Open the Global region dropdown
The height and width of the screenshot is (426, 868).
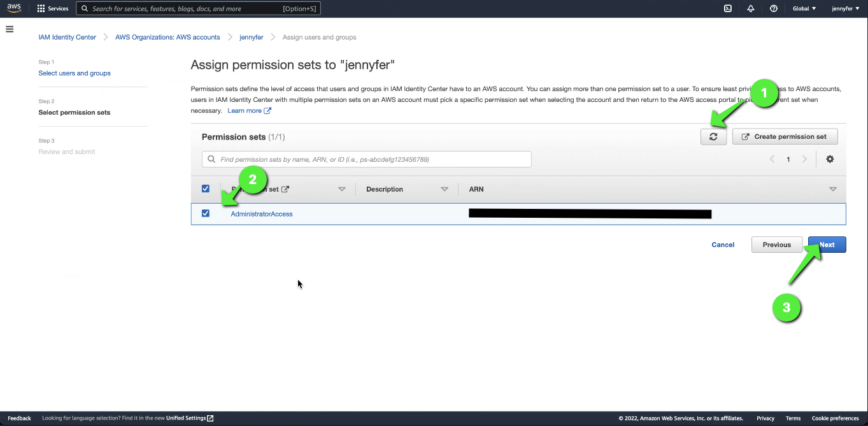pyautogui.click(x=804, y=9)
